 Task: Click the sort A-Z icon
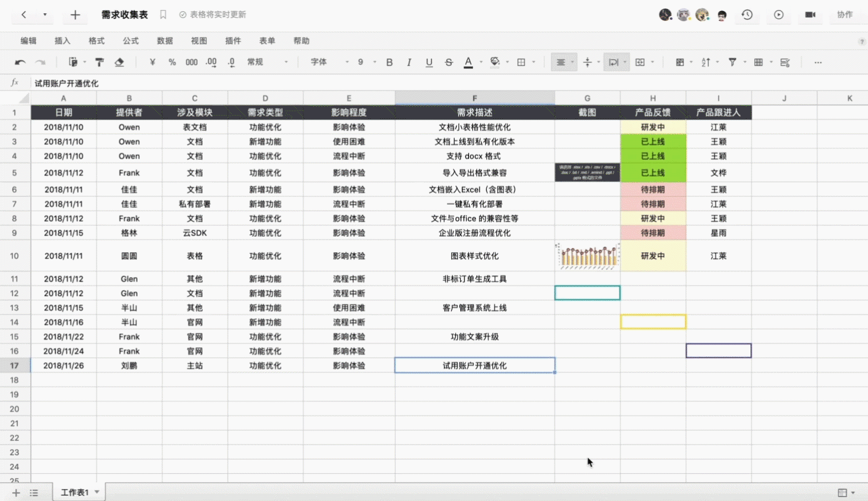tap(706, 62)
